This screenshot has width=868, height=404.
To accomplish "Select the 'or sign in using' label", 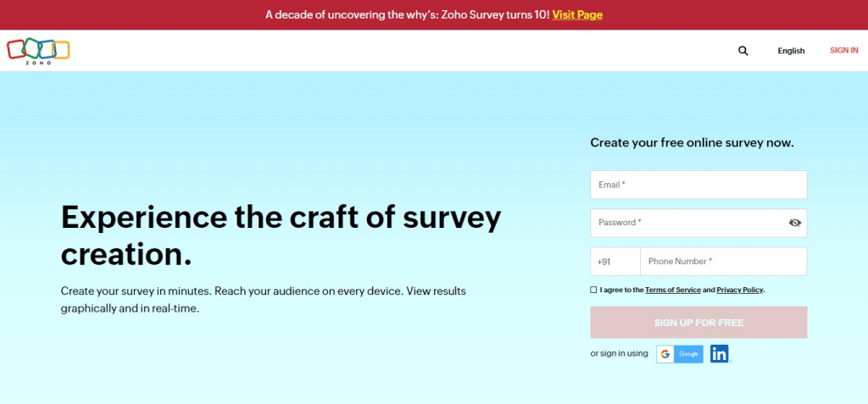I will click(619, 354).
